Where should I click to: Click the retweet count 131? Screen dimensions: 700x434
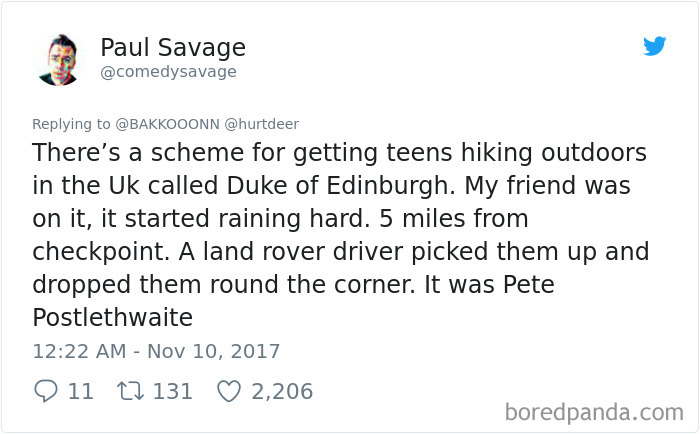(173, 391)
